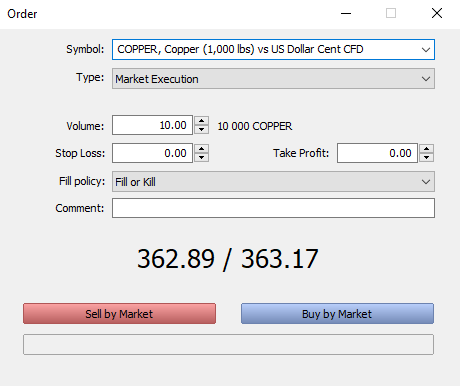Click the Comment text field
Image resolution: width=460 pixels, height=386 pixels.
[273, 208]
